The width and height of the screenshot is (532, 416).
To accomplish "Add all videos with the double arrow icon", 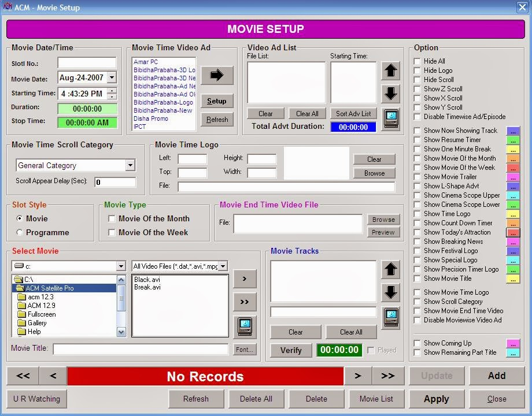I will pos(245,302).
